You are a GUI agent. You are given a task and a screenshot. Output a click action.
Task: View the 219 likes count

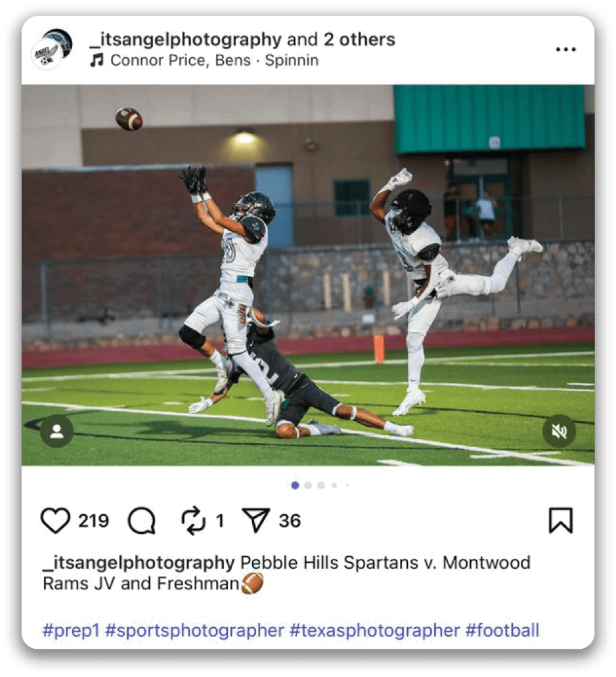pos(93,521)
